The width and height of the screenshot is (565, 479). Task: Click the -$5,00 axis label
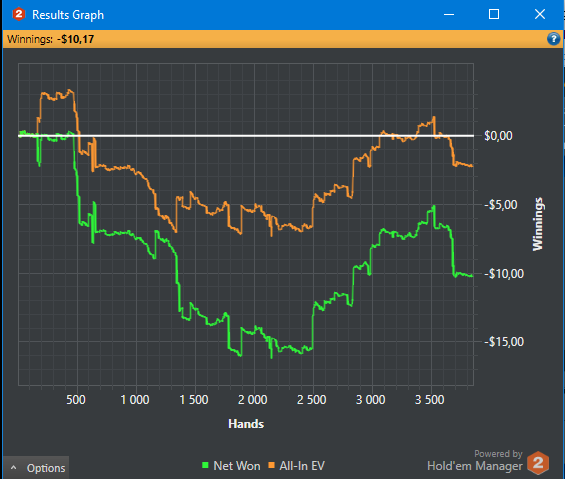click(501, 205)
